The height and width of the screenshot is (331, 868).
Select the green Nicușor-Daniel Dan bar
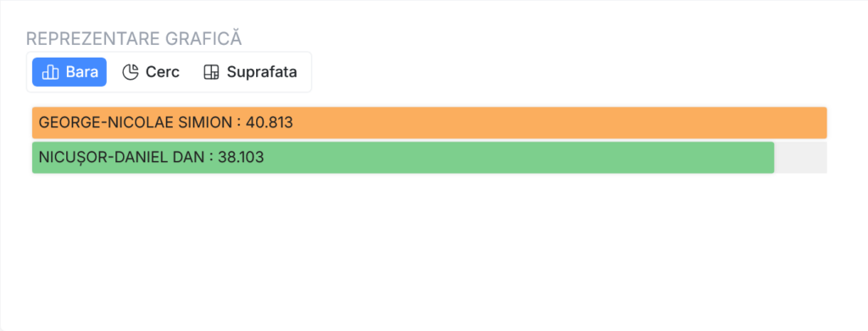coord(403,158)
